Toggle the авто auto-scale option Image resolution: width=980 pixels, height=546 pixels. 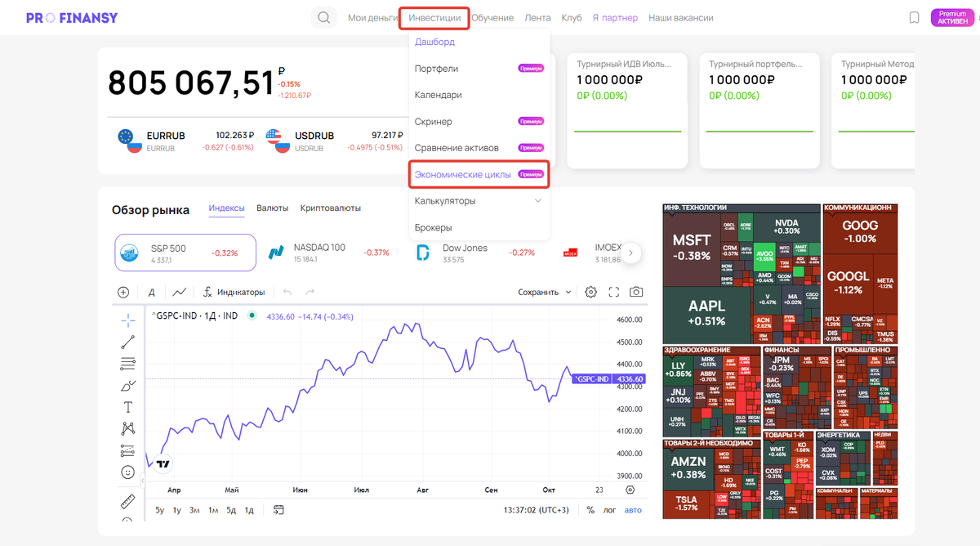coord(633,510)
